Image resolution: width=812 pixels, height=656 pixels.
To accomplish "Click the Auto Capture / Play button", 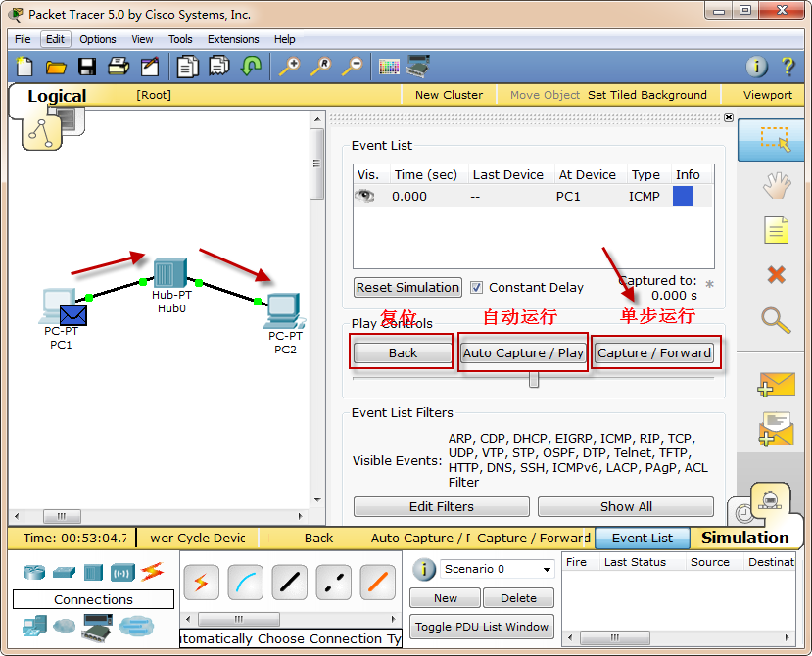I will click(x=523, y=353).
